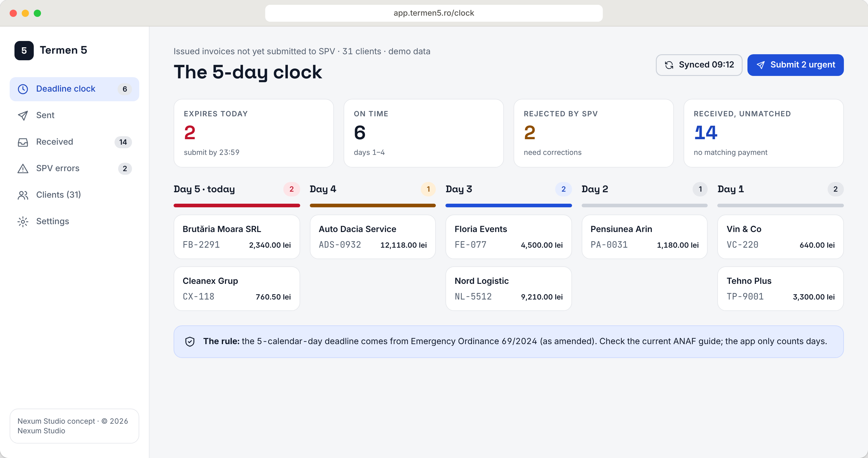The height and width of the screenshot is (458, 868).
Task: Click the Synced 09:12 button
Action: [x=699, y=65]
